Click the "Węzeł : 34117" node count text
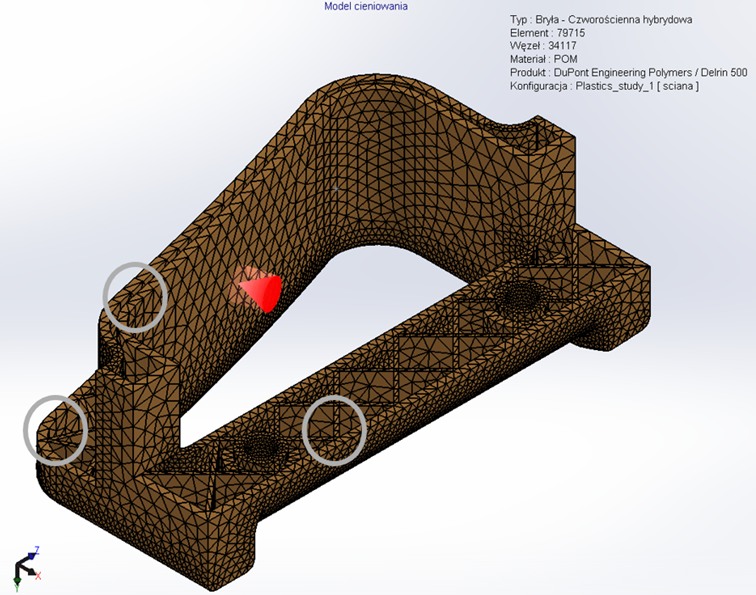This screenshot has height=595, width=756. [x=540, y=46]
